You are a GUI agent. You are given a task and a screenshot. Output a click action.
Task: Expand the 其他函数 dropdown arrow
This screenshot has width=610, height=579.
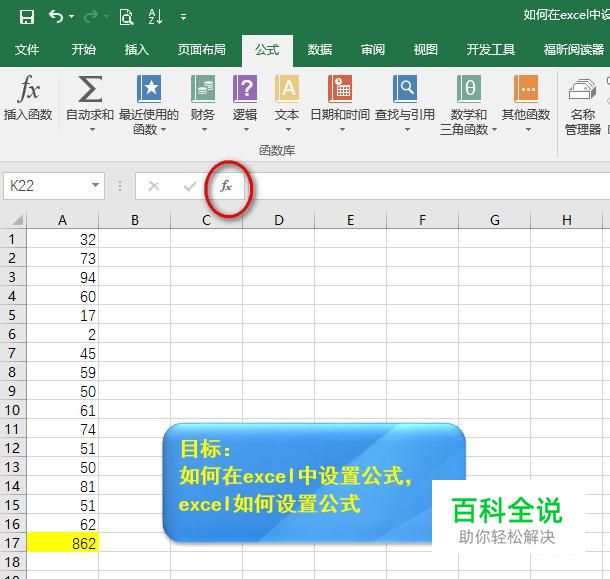point(528,130)
